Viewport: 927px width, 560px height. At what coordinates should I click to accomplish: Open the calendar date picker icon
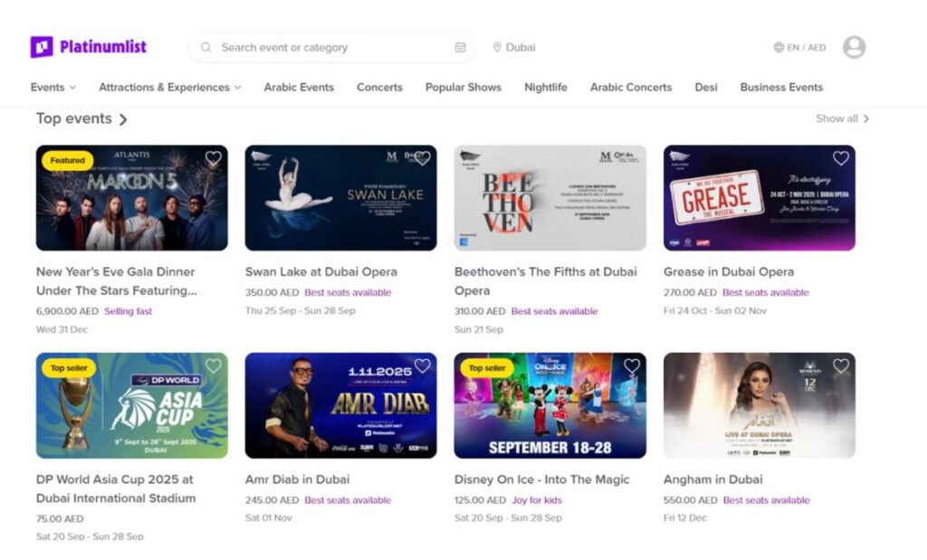pos(460,47)
